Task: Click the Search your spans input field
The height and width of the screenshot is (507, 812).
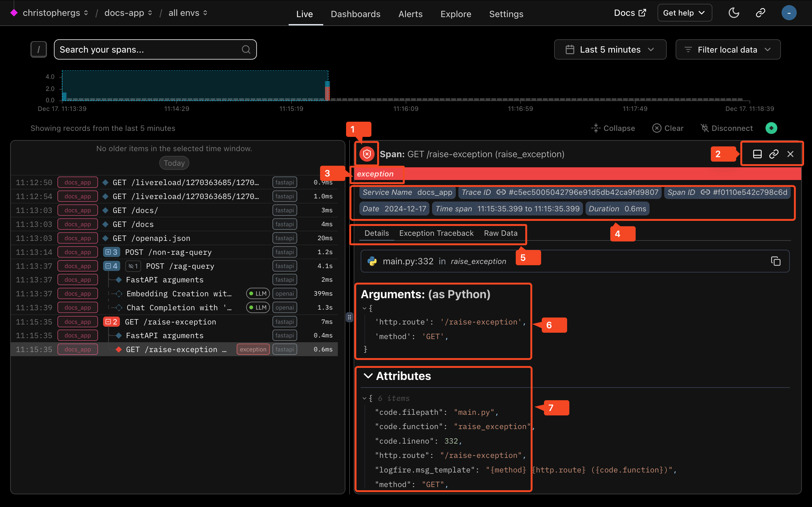Action: (x=147, y=50)
